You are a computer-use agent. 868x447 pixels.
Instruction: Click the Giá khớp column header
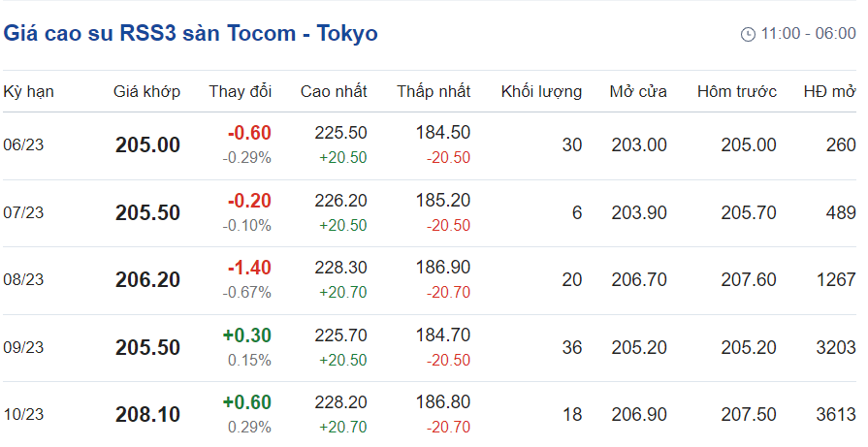[x=147, y=92]
